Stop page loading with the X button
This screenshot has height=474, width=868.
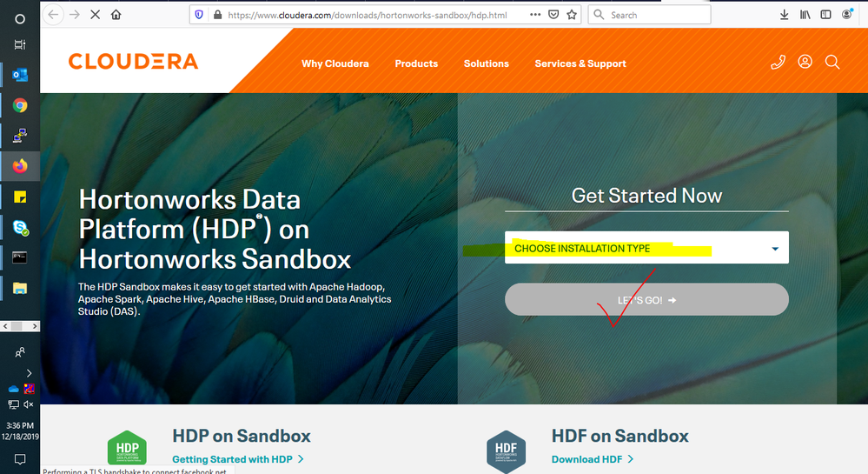[x=96, y=15]
